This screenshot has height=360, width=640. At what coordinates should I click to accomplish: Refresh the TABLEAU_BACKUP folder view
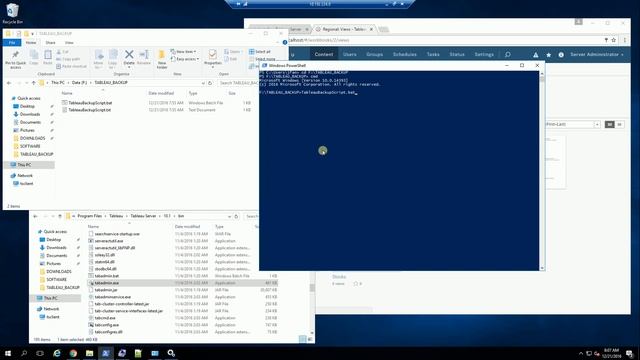click(x=210, y=83)
